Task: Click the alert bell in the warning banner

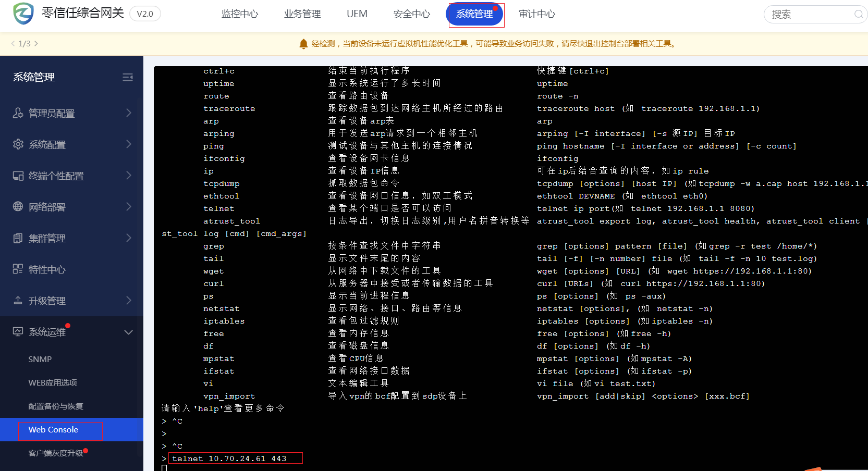Action: point(303,44)
